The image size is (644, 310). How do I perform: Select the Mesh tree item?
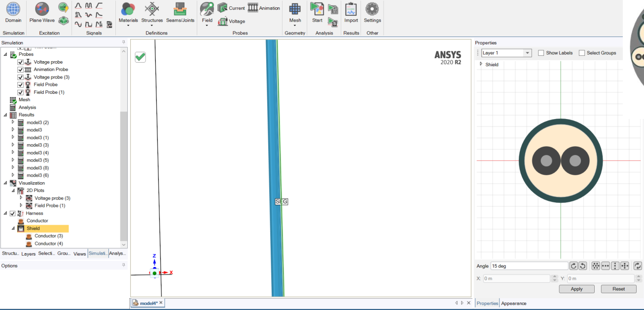click(24, 100)
